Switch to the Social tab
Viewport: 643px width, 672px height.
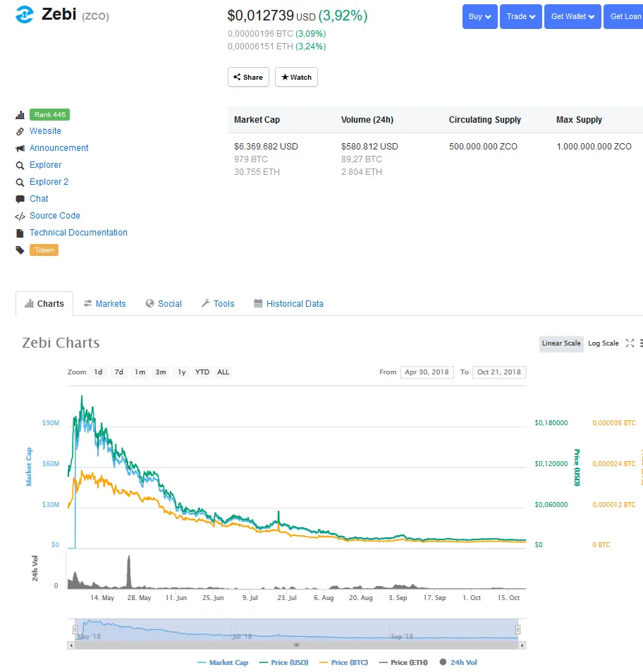click(x=164, y=304)
